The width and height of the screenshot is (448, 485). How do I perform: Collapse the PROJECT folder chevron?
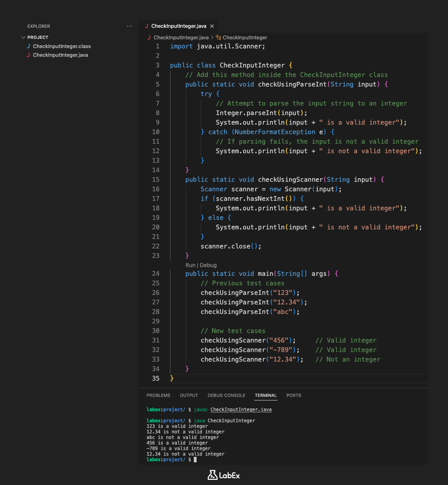click(x=23, y=37)
